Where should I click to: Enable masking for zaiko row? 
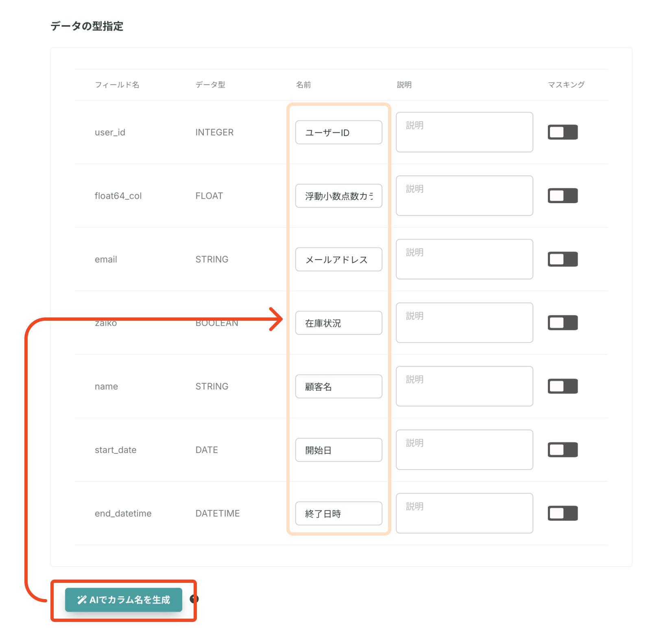pos(563,323)
